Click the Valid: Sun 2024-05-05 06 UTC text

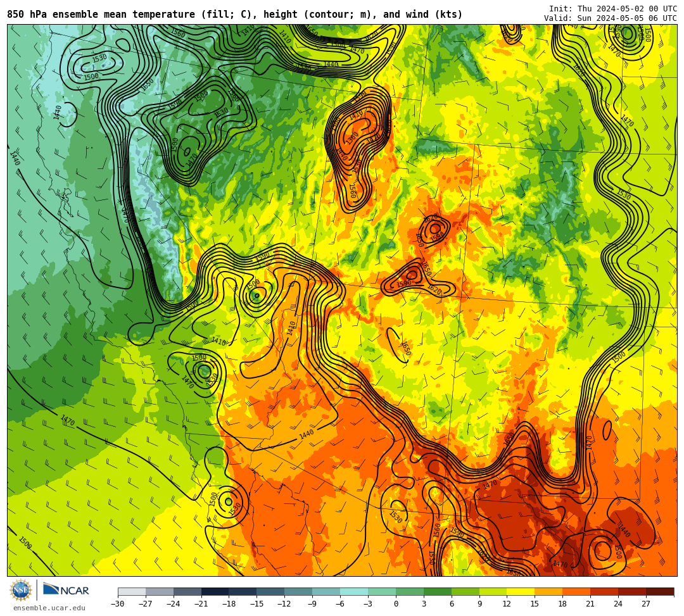pyautogui.click(x=611, y=18)
